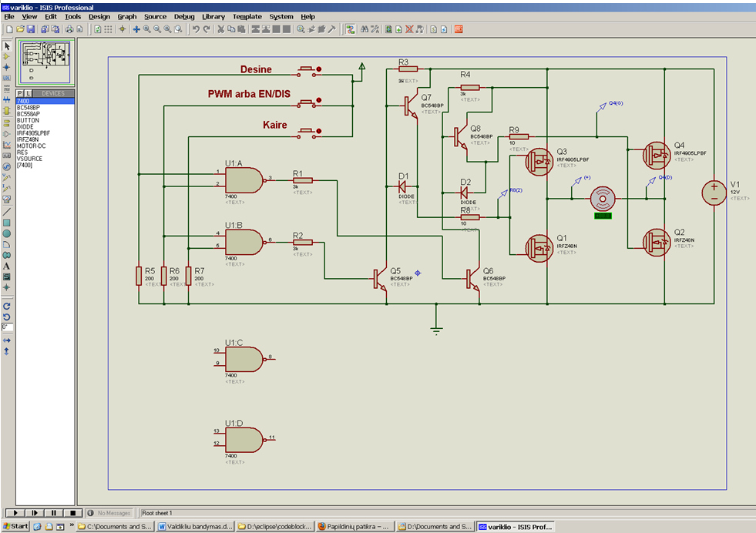Screen dimensions: 756x533
Task: Start the simulation with Play
Action: (15, 513)
